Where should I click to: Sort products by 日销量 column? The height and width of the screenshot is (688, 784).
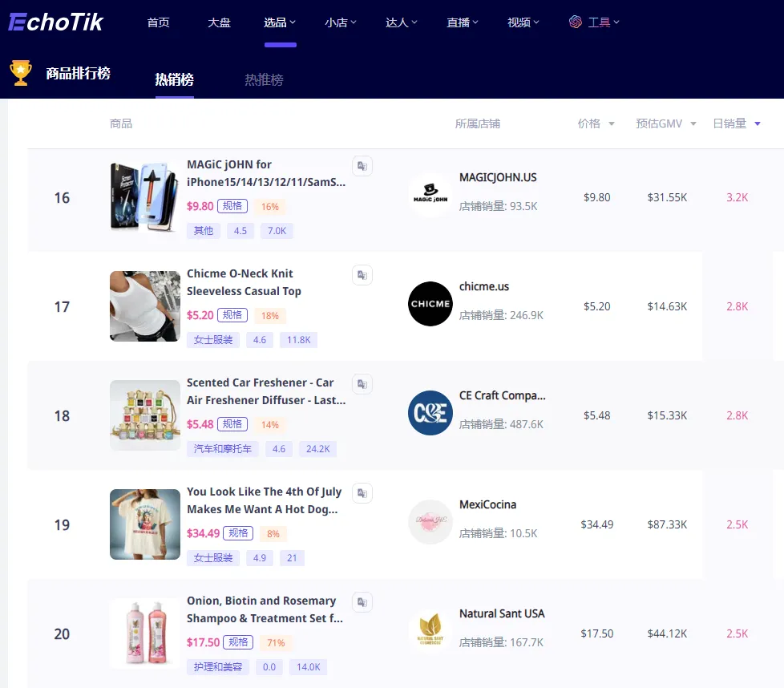tap(736, 123)
